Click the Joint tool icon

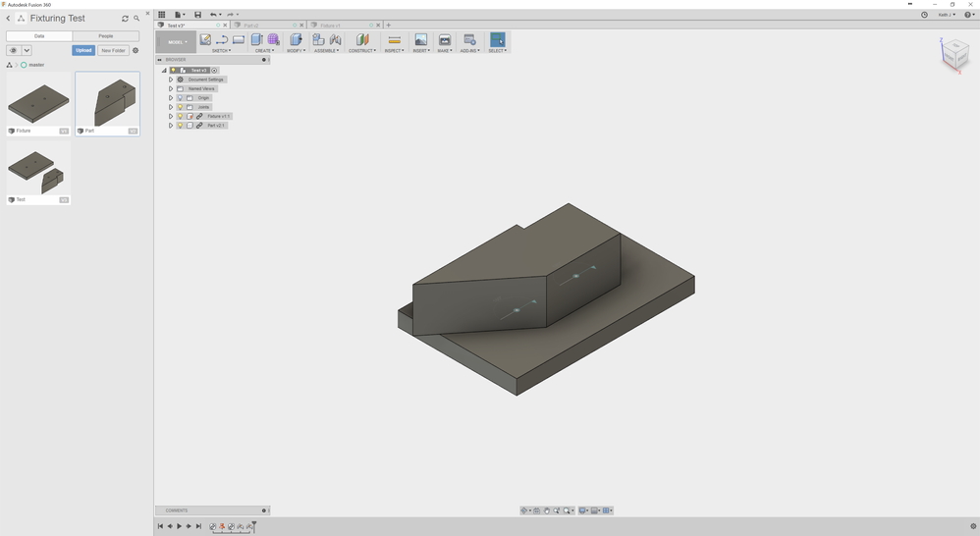(x=336, y=39)
